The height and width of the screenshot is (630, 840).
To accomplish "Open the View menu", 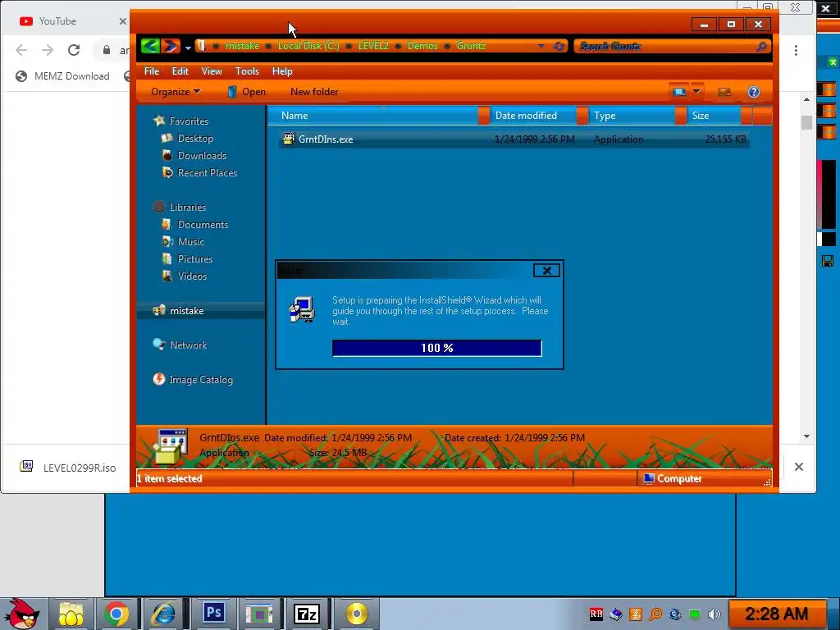I will click(212, 71).
